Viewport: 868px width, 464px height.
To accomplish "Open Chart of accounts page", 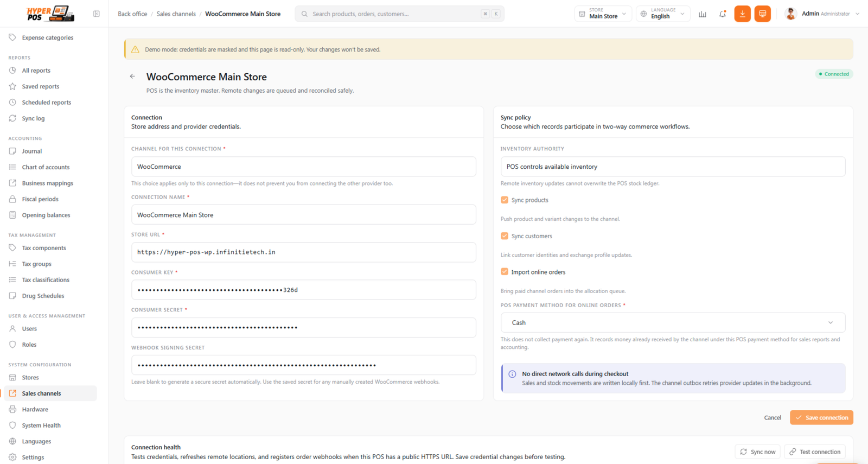I will coord(50,167).
